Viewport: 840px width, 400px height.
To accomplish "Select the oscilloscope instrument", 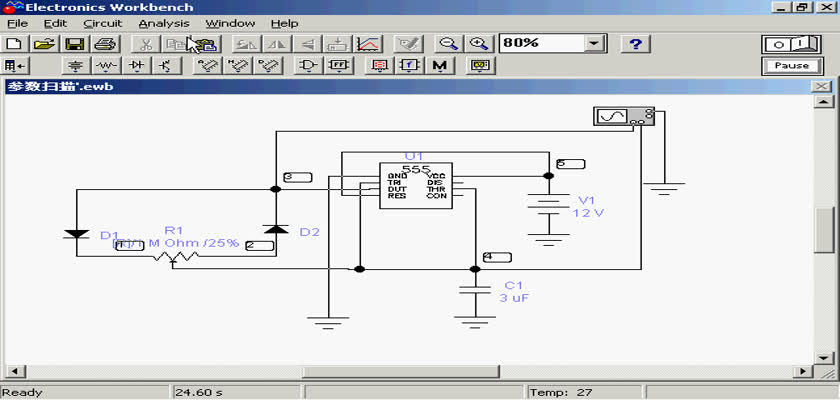I will coord(624,116).
